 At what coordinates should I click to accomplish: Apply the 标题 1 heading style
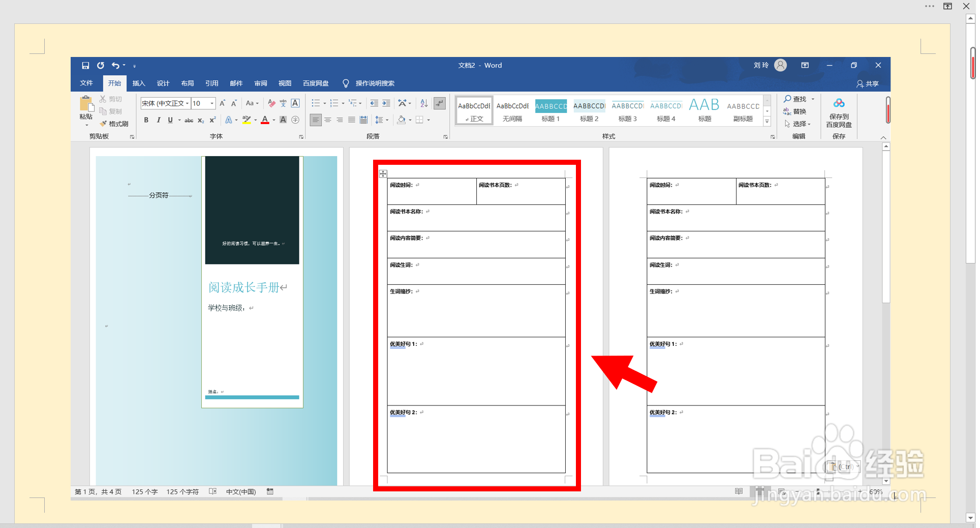(550, 111)
